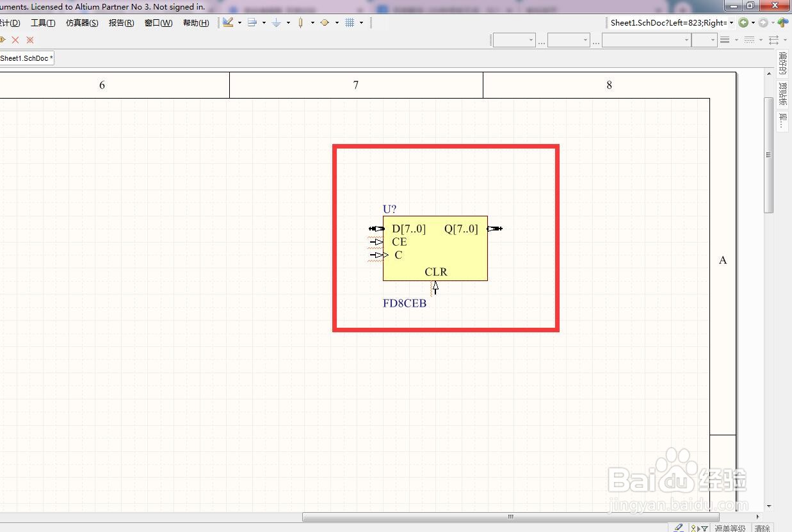The width and height of the screenshot is (792, 532).
Task: Click the line style dashed icon
Action: [749, 40]
